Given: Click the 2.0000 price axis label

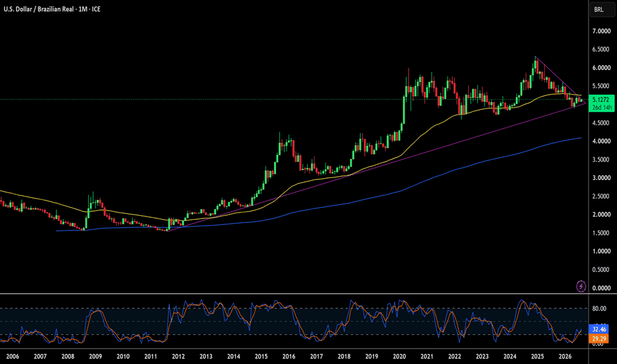Looking at the screenshot, I should point(601,214).
